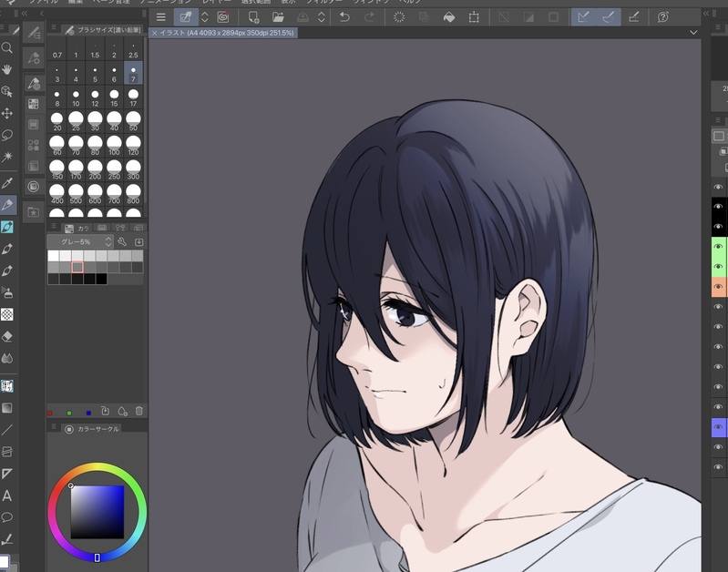Select the カラーサークル panel tab
Viewport: 728px width, 572px height.
click(x=92, y=430)
